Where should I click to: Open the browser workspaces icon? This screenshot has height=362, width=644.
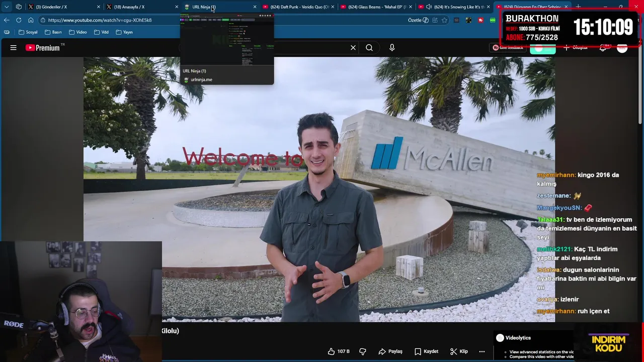pos(19,7)
